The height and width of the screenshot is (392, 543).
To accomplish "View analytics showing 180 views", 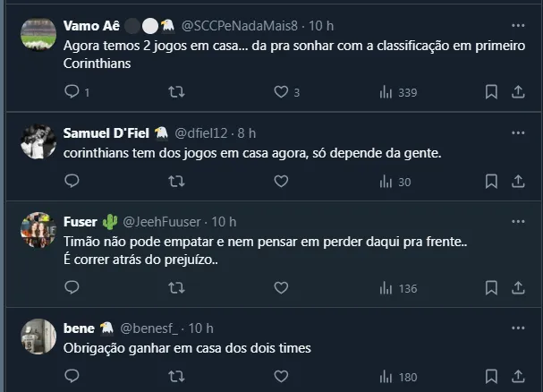I will [397, 377].
